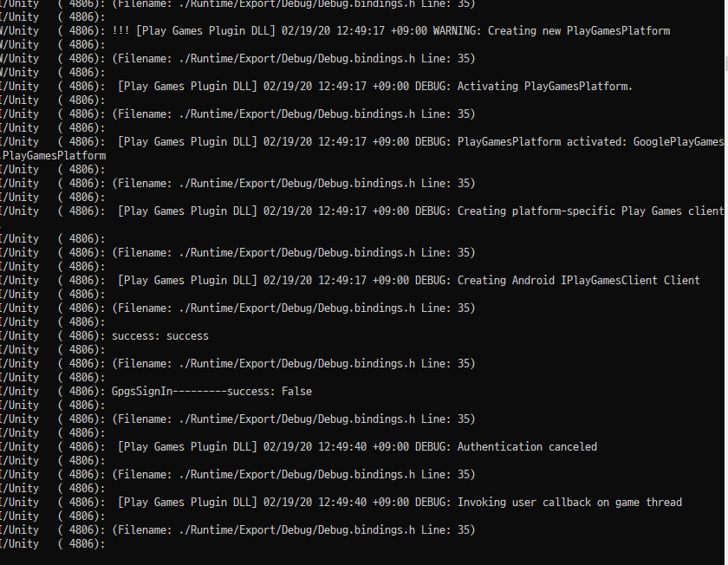Click '[Play Games Plugin DLL]' tag in WARNING line
728x565 pixels.
pos(205,31)
